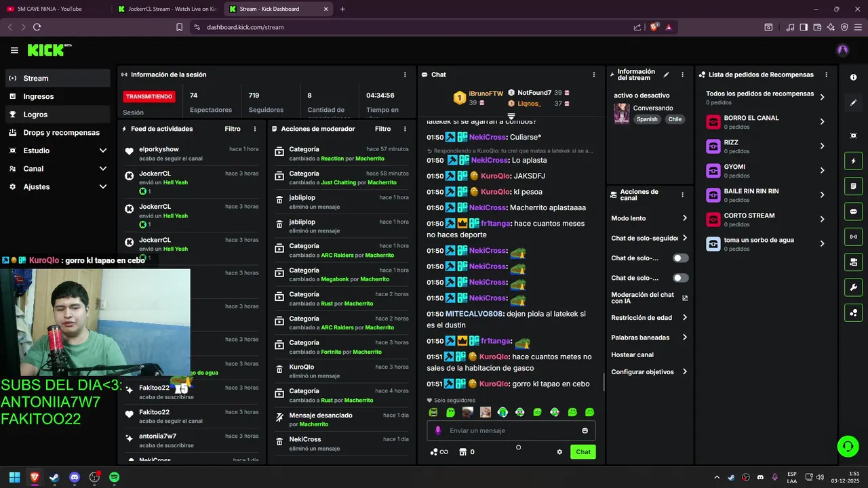Screen dimensions: 868x488
Task: Open Chat de solo-seguidores settings arrow
Action: [684, 238]
